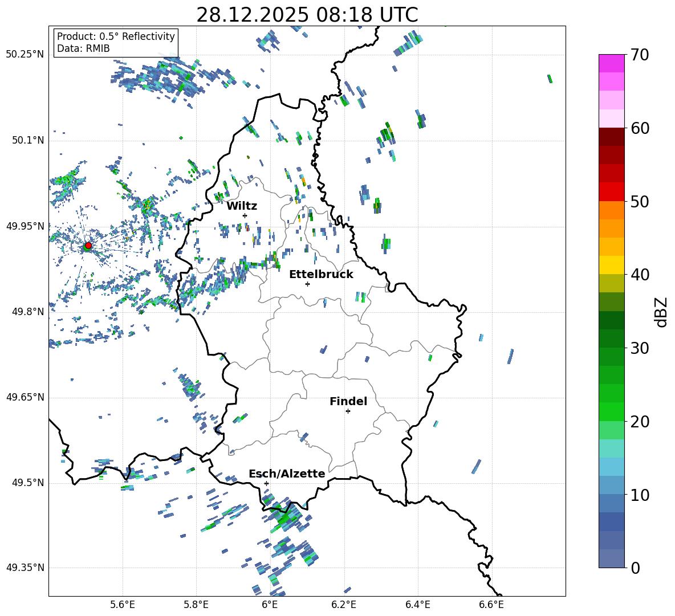
Task: Click the dBZ colorbar axis label
Action: (662, 312)
